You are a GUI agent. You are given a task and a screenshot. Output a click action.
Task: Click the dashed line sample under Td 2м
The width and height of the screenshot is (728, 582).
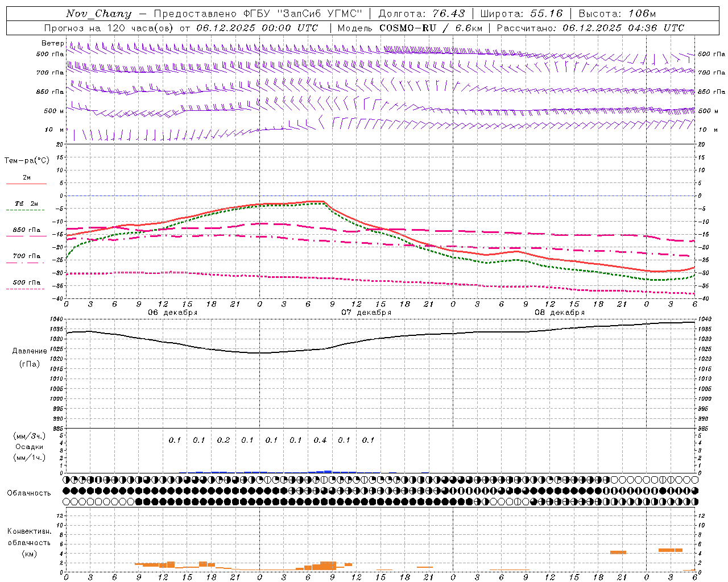26,210
